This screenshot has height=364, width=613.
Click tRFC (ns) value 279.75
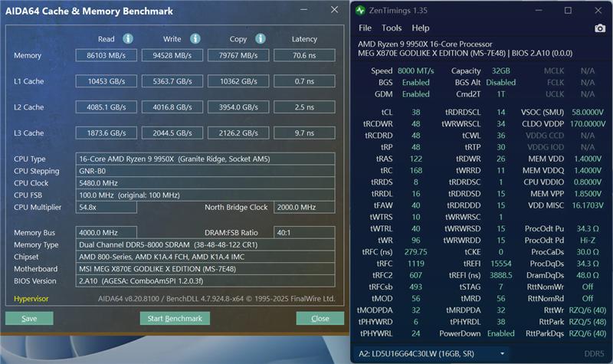(415, 252)
